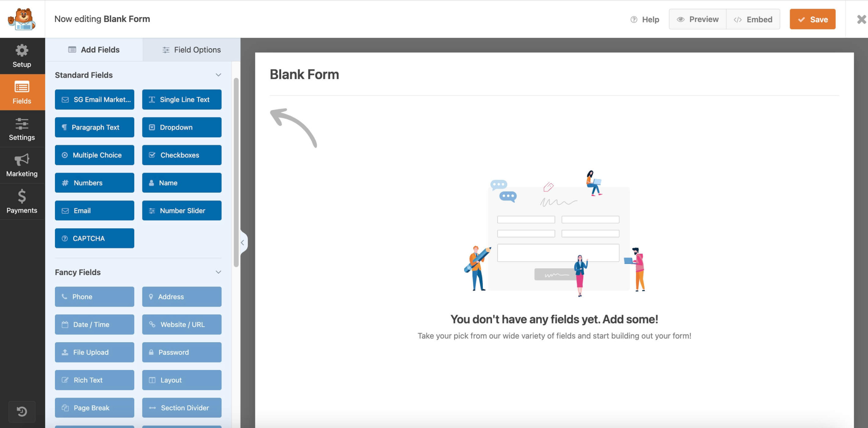The height and width of the screenshot is (428, 868).
Task: Click the fields panel scrollbar
Action: [236, 173]
